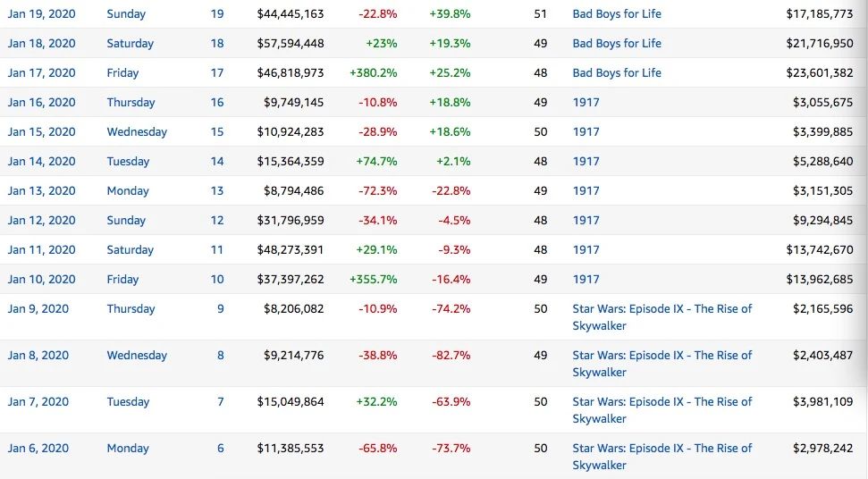Open Star Wars link in Jan 9 row
868x479 pixels.
pos(662,309)
